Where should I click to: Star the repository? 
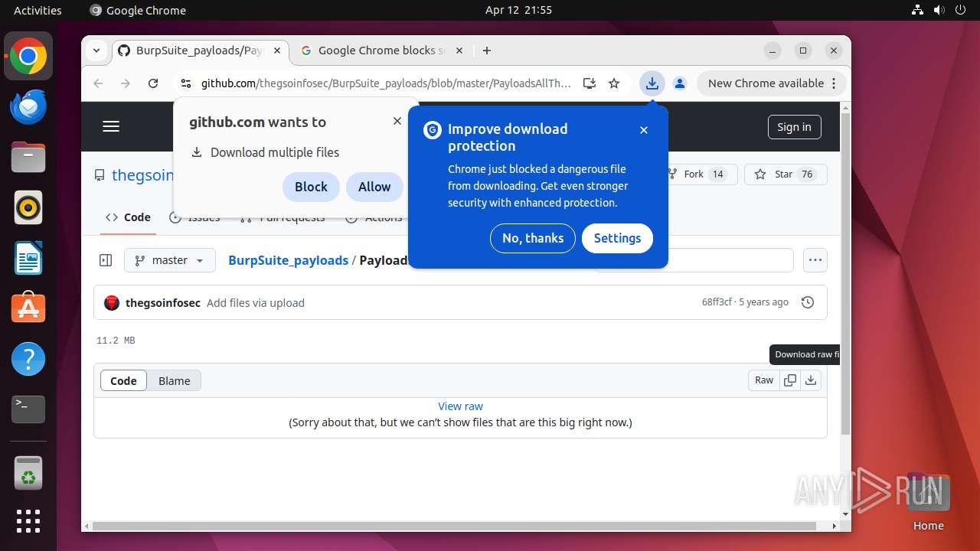pos(786,174)
